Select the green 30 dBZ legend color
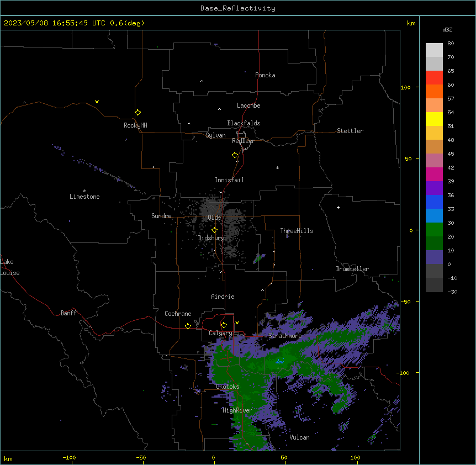This screenshot has width=476, height=465. pos(434,230)
